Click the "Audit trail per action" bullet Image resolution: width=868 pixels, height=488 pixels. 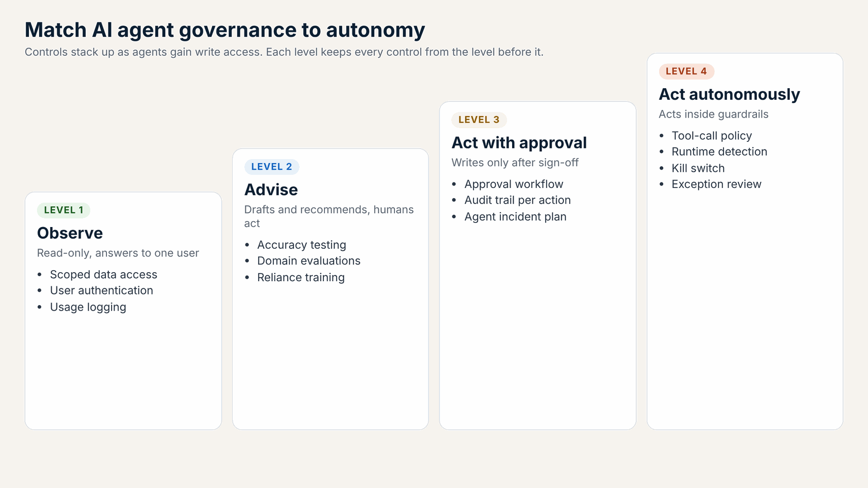tap(518, 200)
